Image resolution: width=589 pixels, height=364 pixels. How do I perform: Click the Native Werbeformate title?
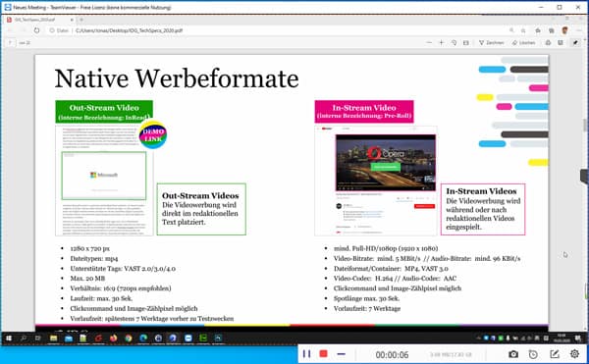pos(177,78)
